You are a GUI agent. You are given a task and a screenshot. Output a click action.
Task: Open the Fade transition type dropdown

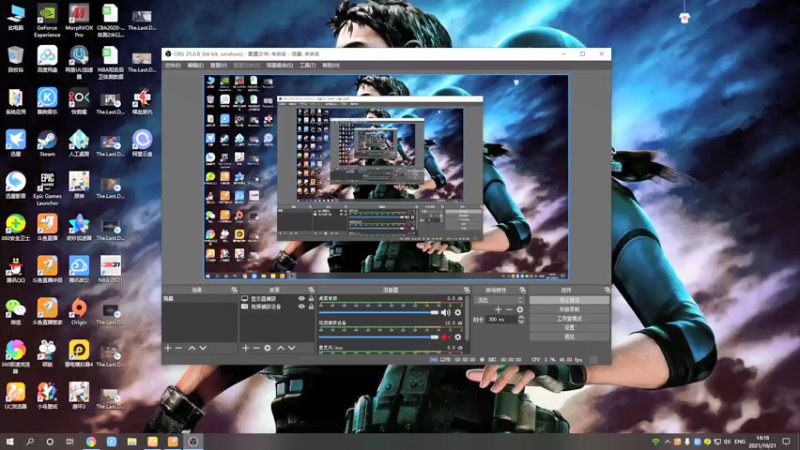[499, 300]
